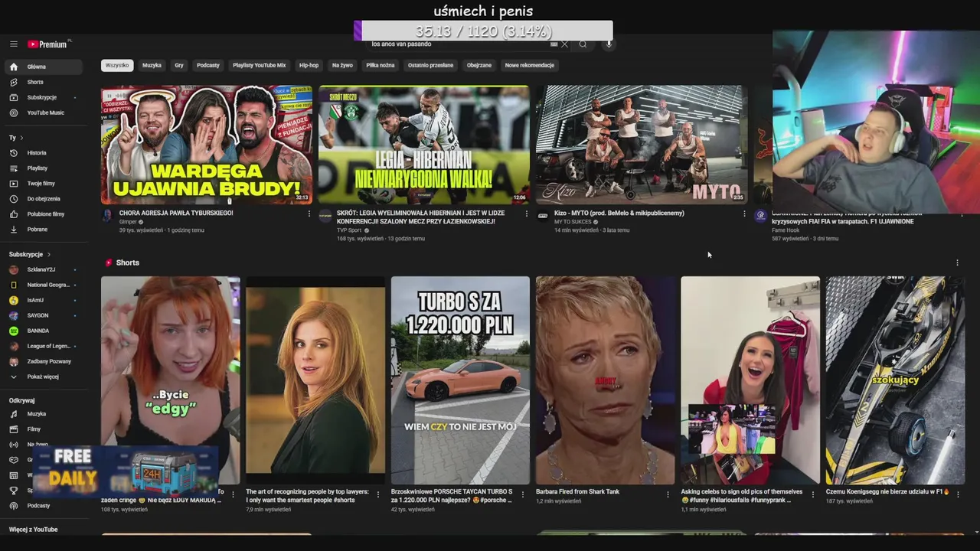
Task: Open CHORA AGRESJA PAWŁA TYBURSKIEGO title
Action: 176,213
